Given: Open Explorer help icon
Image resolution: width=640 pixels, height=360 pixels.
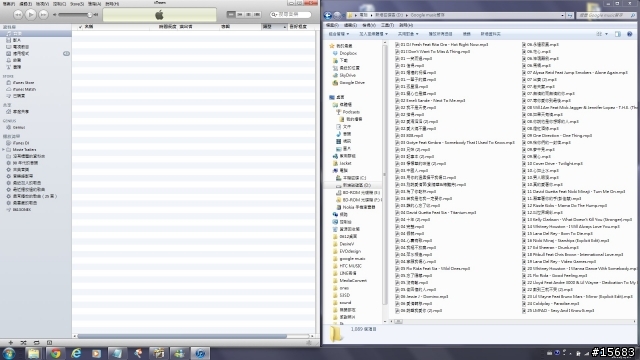Looking at the screenshot, I should (x=630, y=34).
